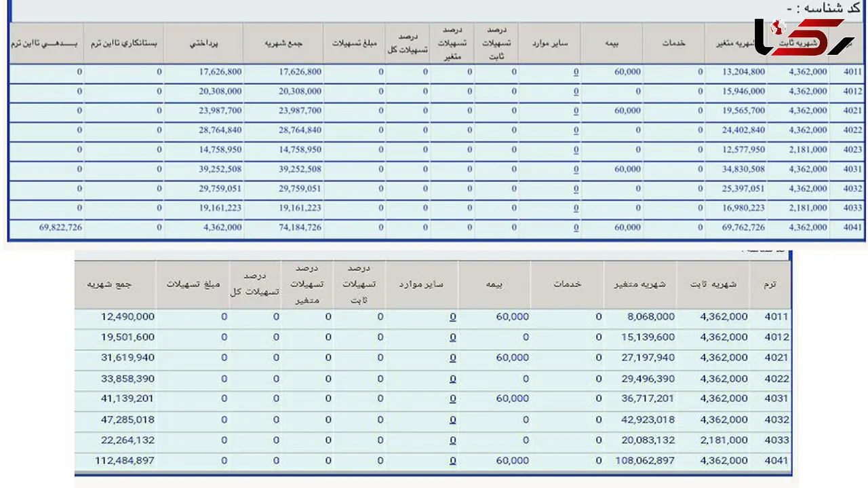Image resolution: width=868 pixels, height=488 pixels.
Task: Select the variable tuition value 13,204,800
Action: (x=744, y=72)
